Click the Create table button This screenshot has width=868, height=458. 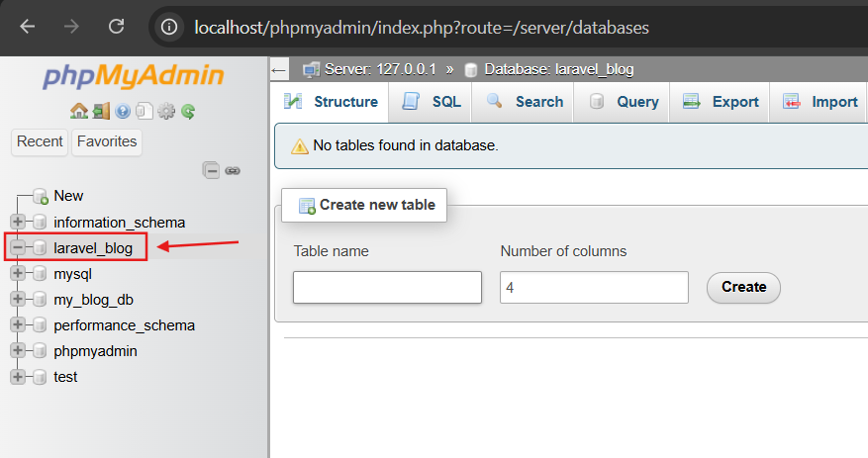743,287
